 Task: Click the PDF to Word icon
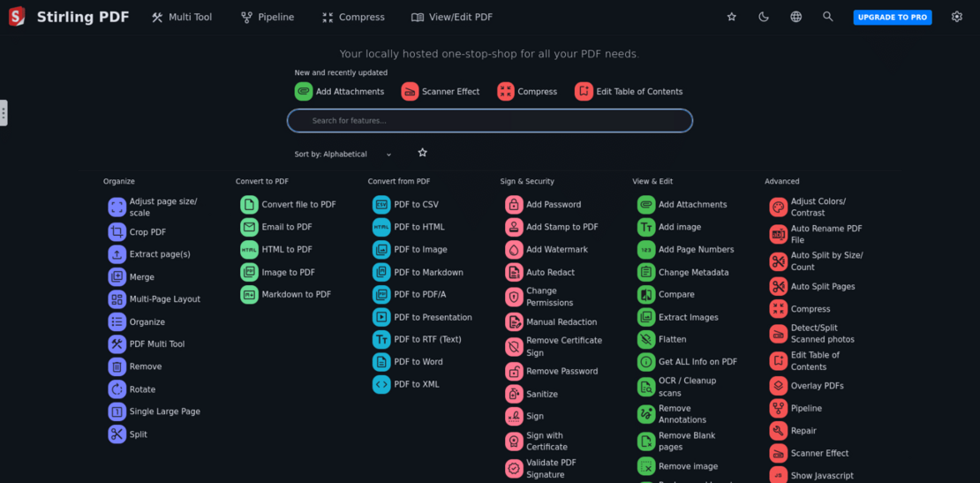point(381,362)
